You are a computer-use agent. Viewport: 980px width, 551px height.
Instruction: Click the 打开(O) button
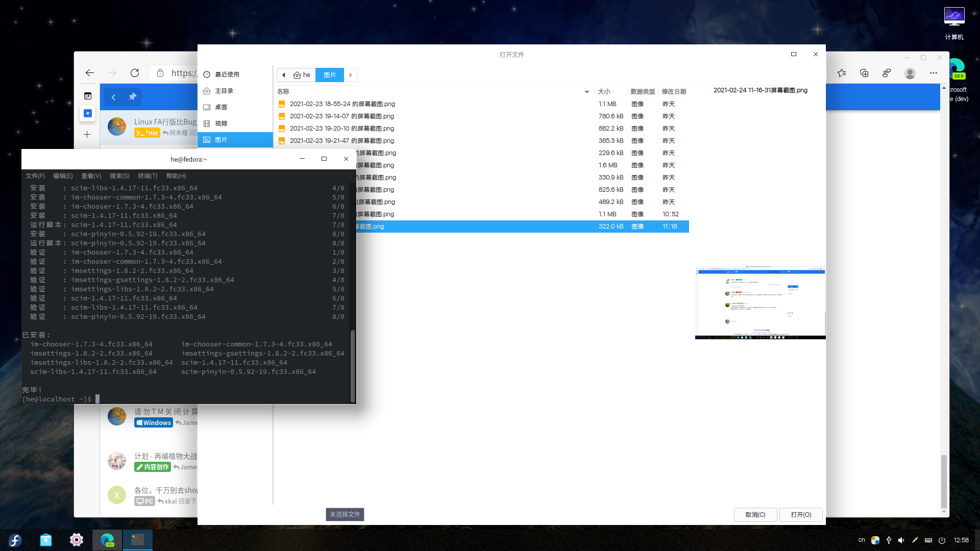(800, 515)
